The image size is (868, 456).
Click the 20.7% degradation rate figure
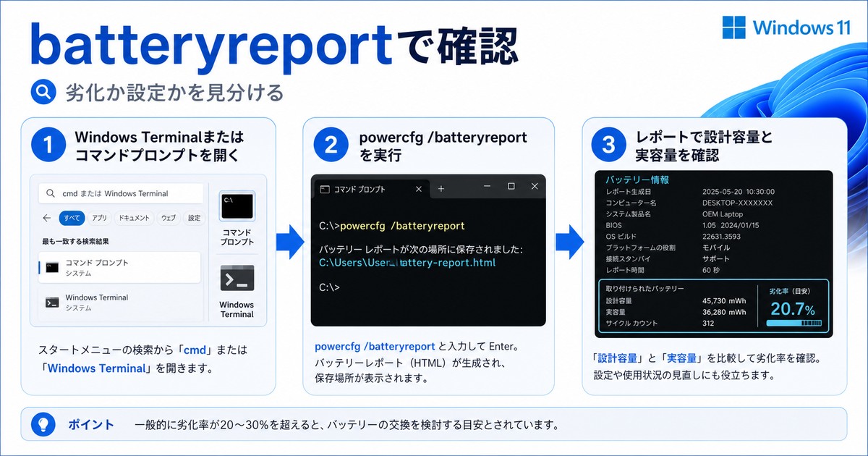[x=793, y=309]
